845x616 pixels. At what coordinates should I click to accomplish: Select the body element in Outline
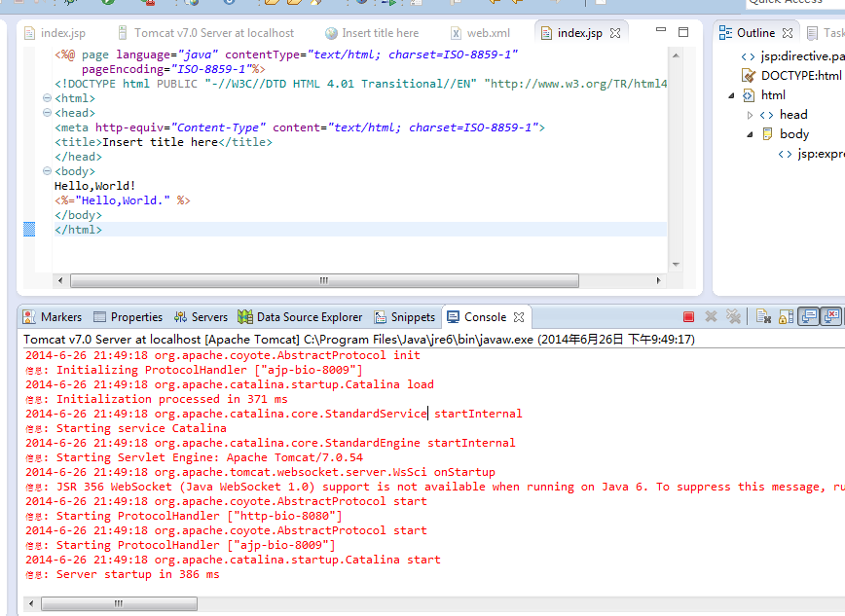[785, 134]
